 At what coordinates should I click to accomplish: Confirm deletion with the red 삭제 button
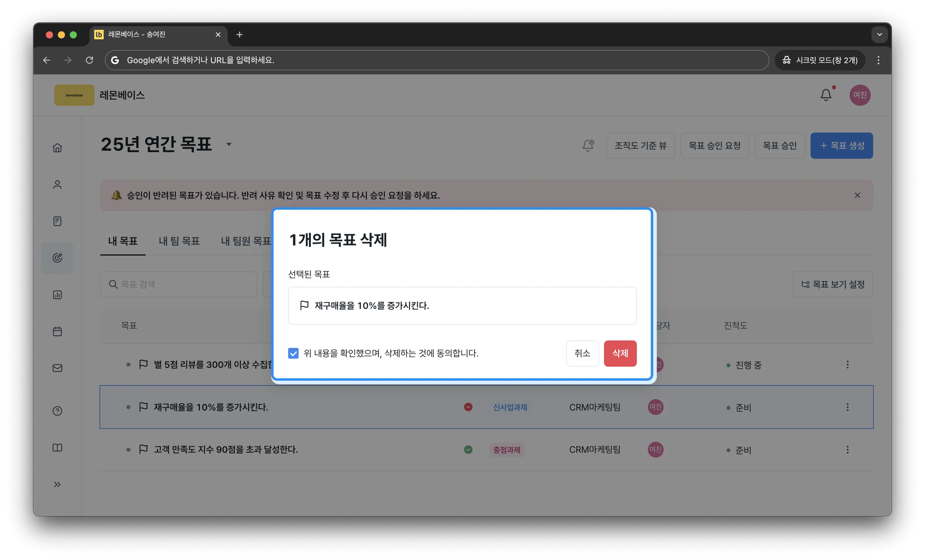(x=620, y=353)
